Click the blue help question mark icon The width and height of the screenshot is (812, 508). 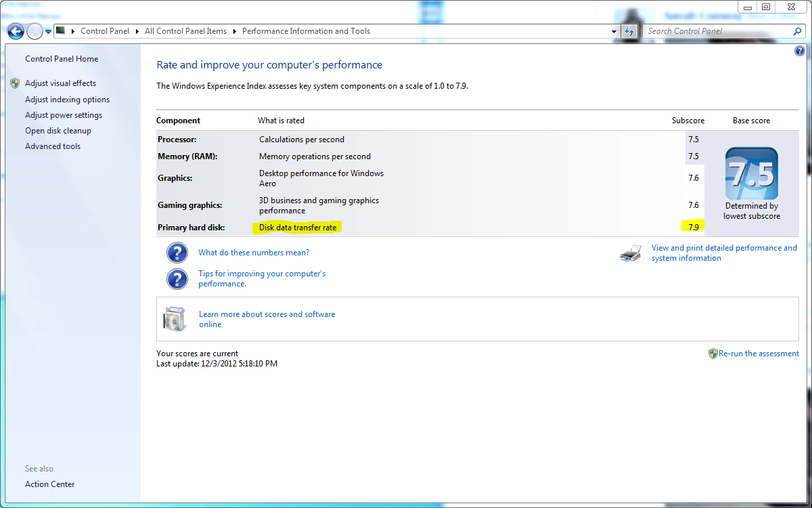[800, 51]
